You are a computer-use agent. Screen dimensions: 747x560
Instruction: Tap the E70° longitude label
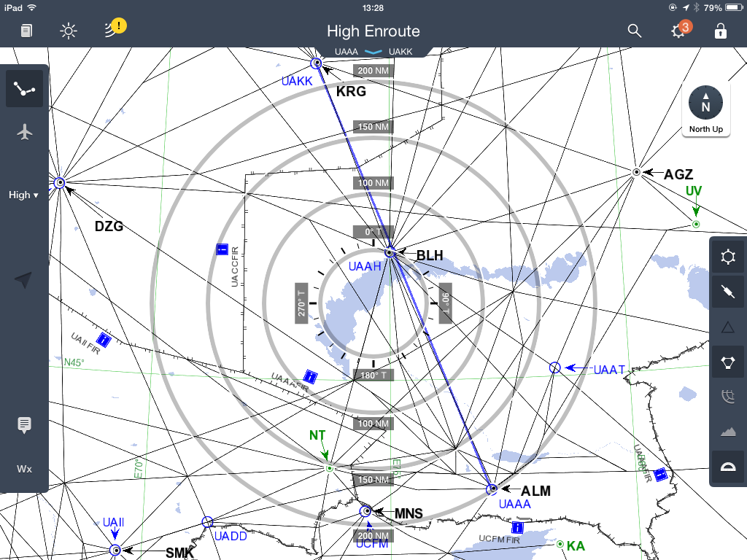click(x=139, y=469)
